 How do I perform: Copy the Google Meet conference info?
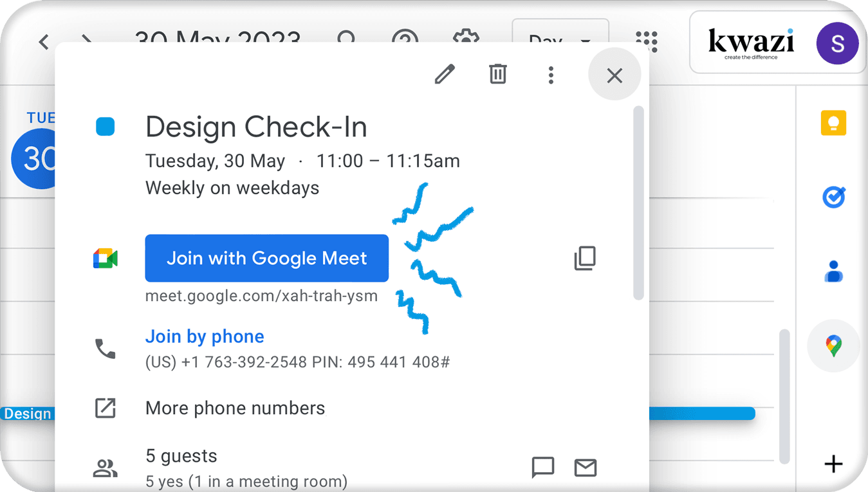(585, 259)
